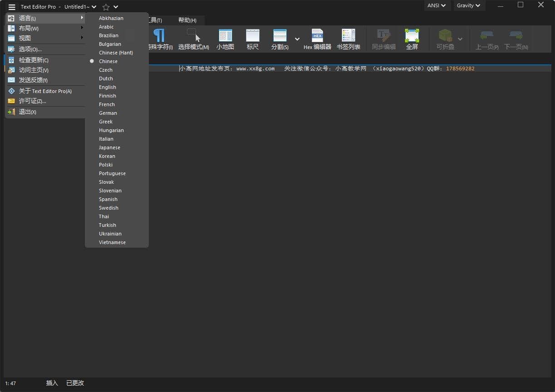Image resolution: width=555 pixels, height=392 pixels.
Task: Switch to the 帮助 help tab
Action: pyautogui.click(x=187, y=20)
